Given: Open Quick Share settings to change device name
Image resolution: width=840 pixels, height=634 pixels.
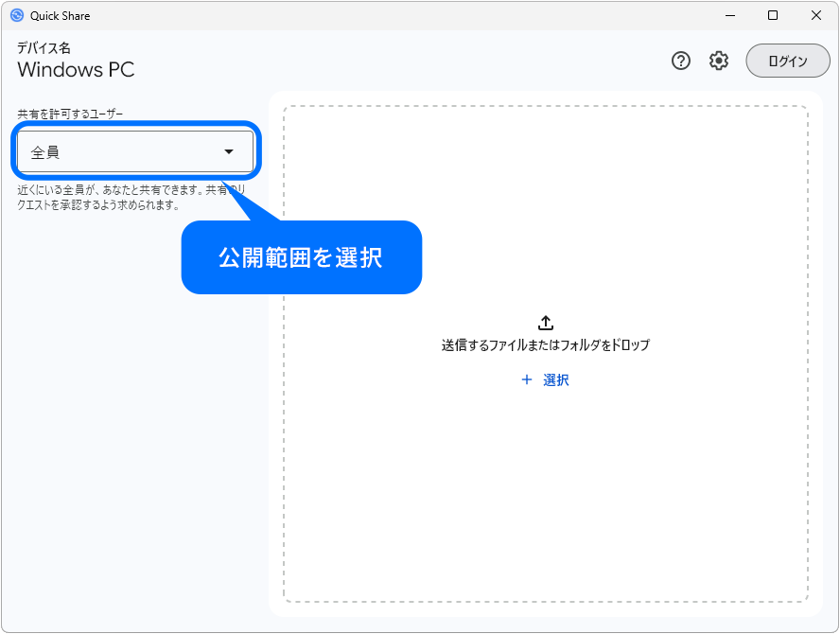Looking at the screenshot, I should pos(719,61).
